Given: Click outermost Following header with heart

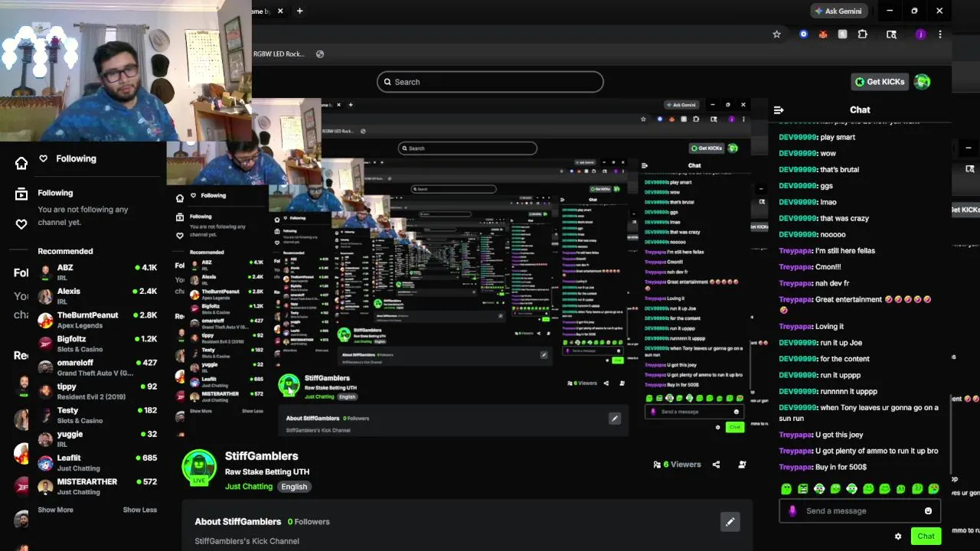Looking at the screenshot, I should 67,158.
